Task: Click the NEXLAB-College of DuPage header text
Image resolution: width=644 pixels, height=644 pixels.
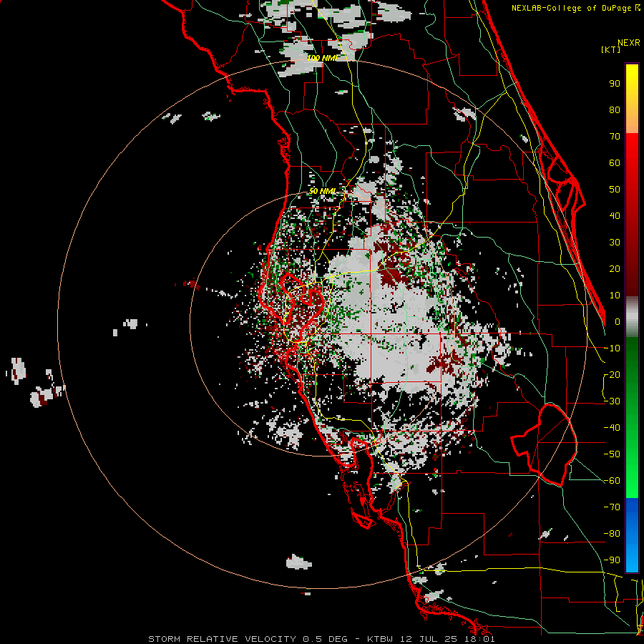Action: [576, 8]
